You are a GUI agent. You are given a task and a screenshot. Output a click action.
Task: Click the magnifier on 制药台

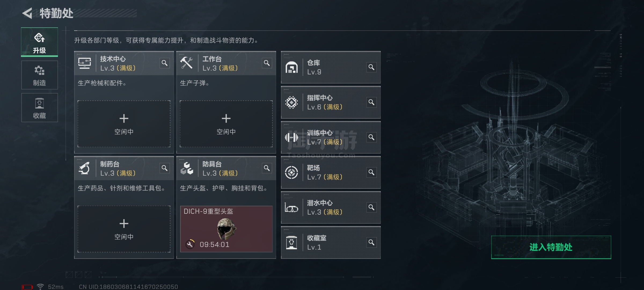click(164, 168)
